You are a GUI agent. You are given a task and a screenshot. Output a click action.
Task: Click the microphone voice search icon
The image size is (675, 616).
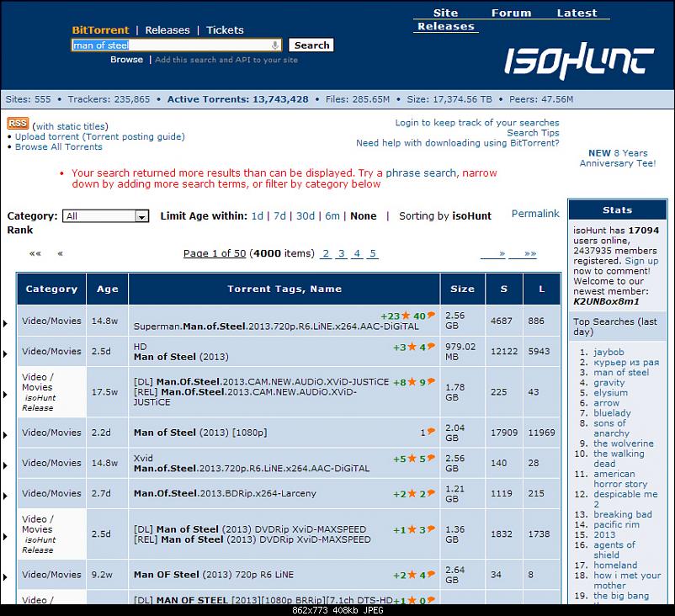275,45
